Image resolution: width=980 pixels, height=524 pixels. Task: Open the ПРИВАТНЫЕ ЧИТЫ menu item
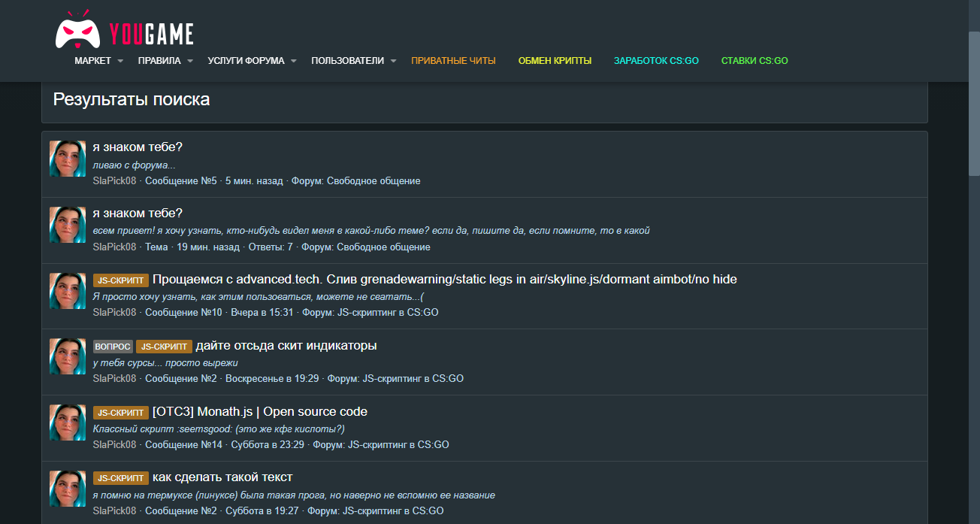pyautogui.click(x=453, y=61)
